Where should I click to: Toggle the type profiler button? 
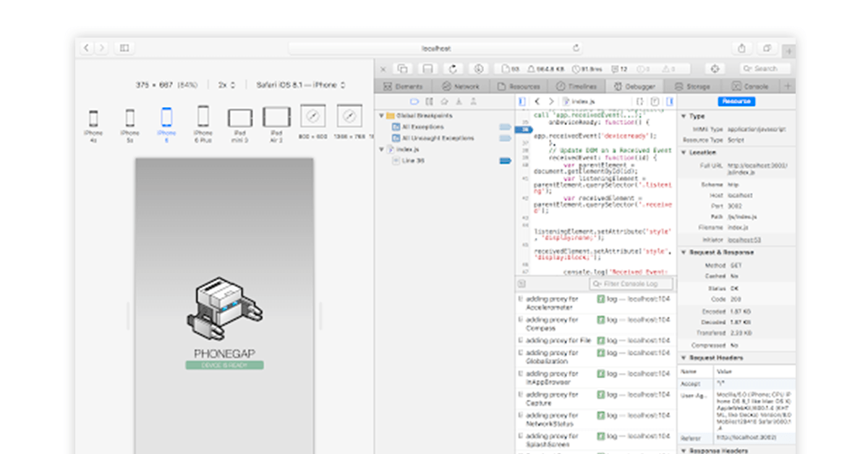tap(655, 102)
